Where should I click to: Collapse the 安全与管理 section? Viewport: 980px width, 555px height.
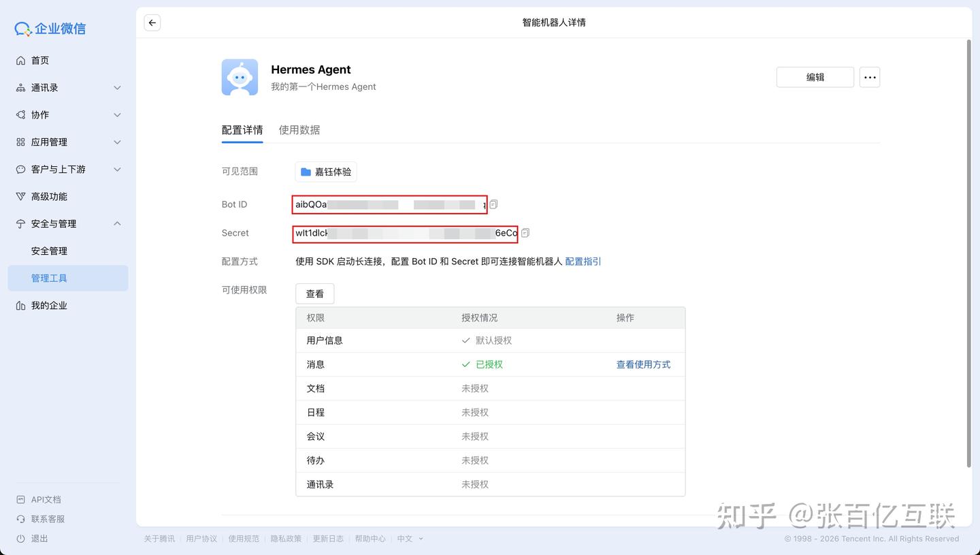(x=116, y=223)
